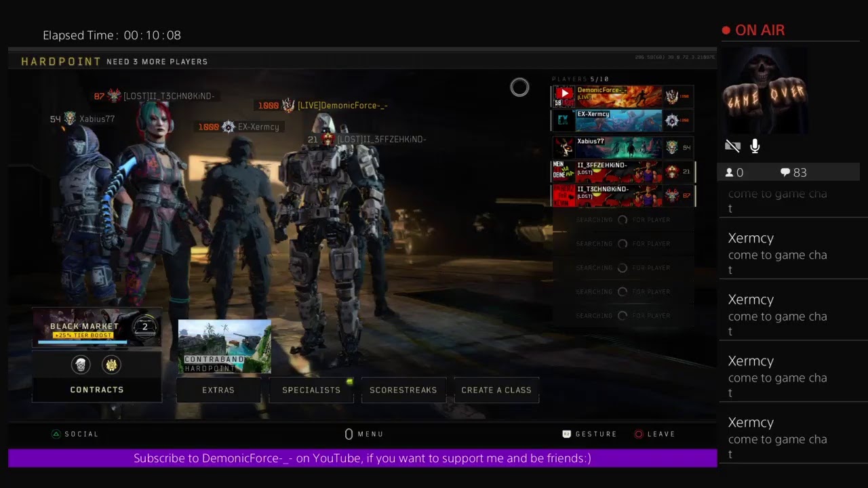Click the viewer count icon
The height and width of the screenshot is (488, 868).
(730, 173)
